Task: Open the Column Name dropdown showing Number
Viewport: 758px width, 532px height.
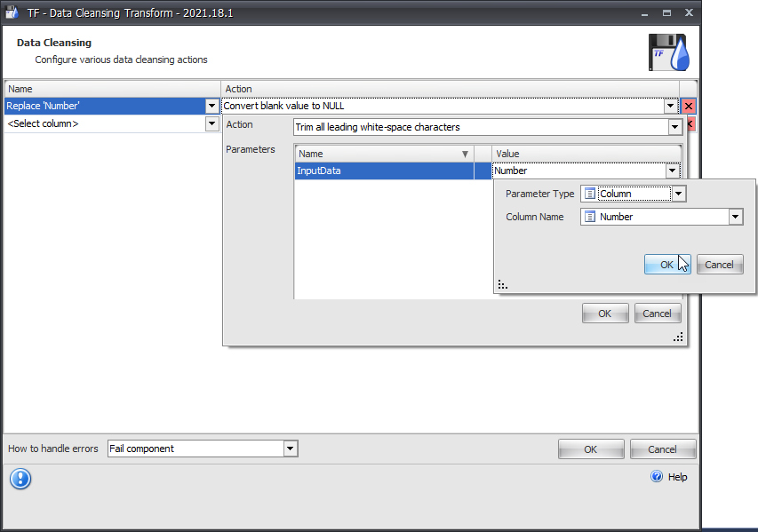Action: 735,216
